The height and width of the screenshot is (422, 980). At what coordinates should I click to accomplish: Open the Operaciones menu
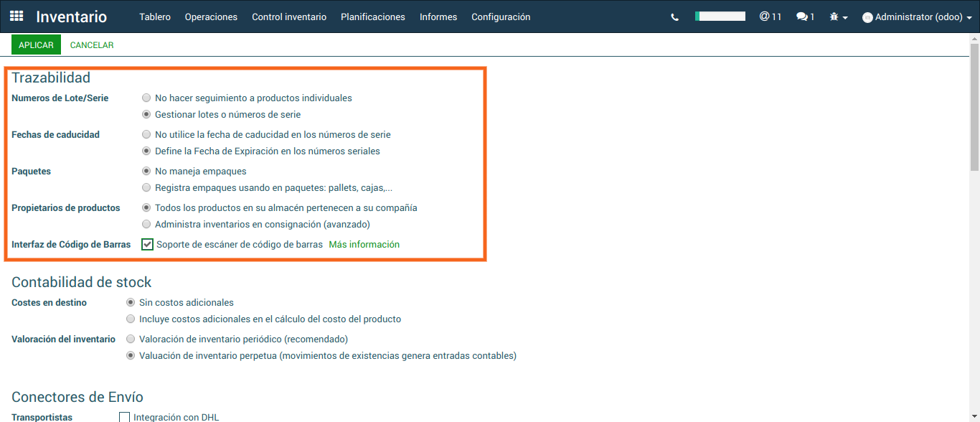[x=211, y=17]
